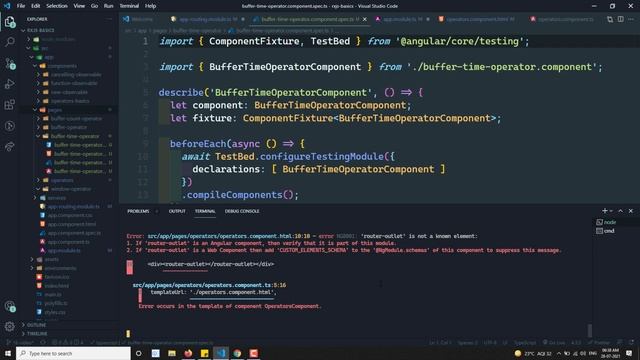Open editor More Actions ellipsis
This screenshot has height=360, width=640.
631,19
